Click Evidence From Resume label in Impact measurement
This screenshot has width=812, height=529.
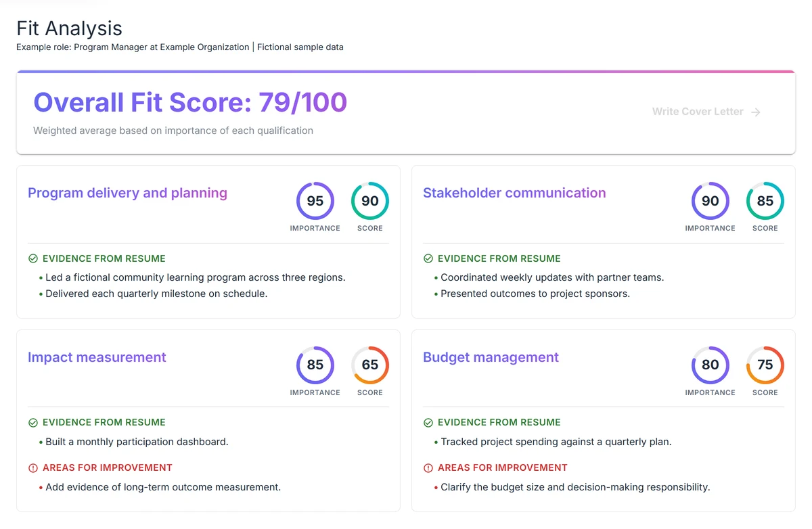click(104, 423)
